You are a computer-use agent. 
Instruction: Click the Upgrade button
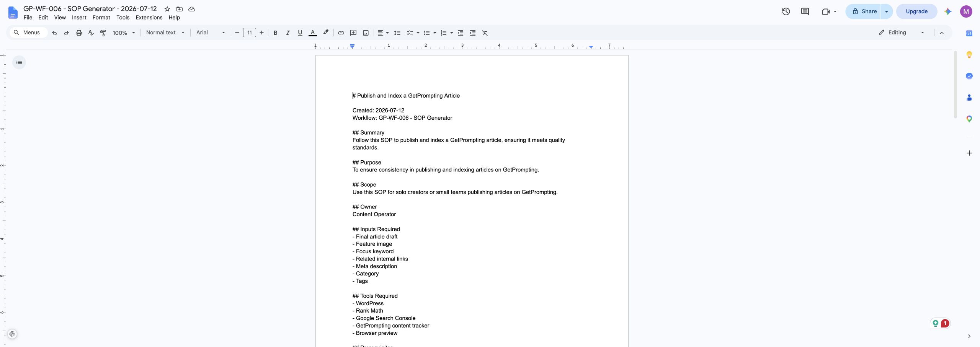(x=916, y=11)
